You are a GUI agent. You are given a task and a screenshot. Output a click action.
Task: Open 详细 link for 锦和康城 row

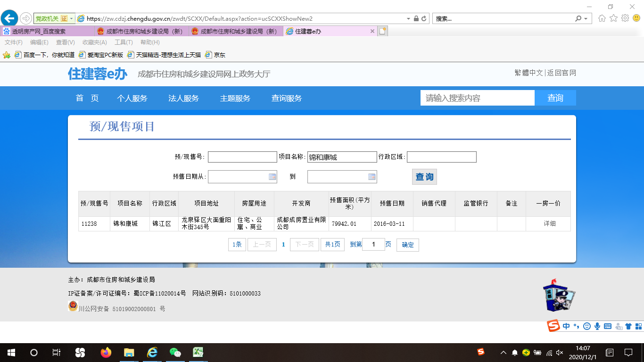[549, 224]
